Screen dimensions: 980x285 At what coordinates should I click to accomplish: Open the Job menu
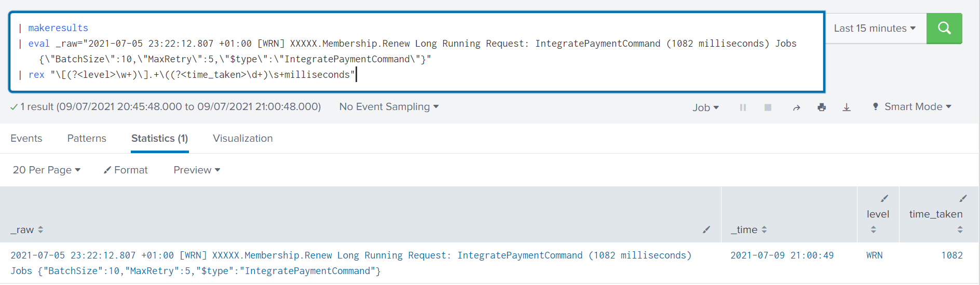coord(705,107)
